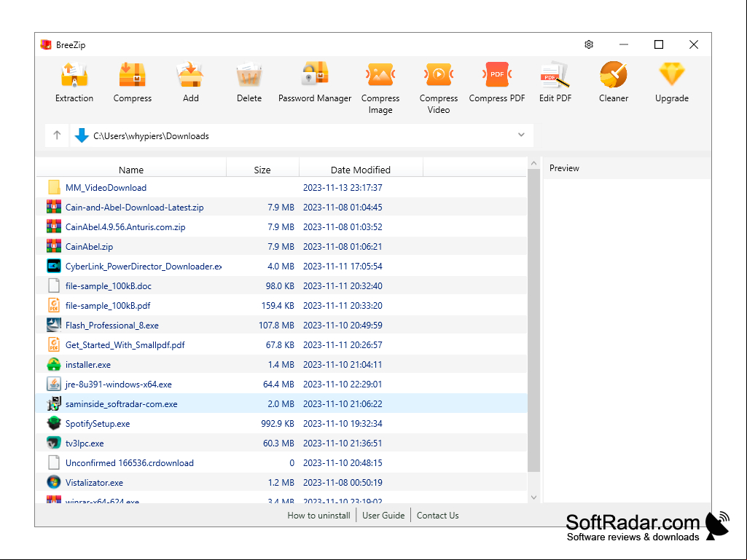Open Password Manager
This screenshot has height=560, width=747.
pos(315,82)
